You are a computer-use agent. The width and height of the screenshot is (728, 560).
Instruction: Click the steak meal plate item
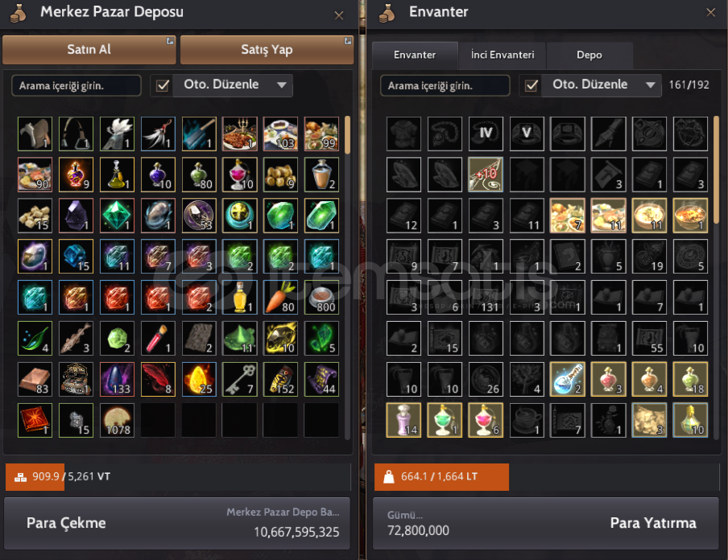point(239,134)
